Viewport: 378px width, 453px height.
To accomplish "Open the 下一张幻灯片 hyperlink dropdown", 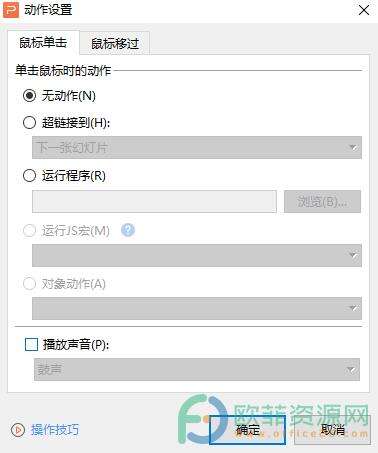I will coord(197,147).
